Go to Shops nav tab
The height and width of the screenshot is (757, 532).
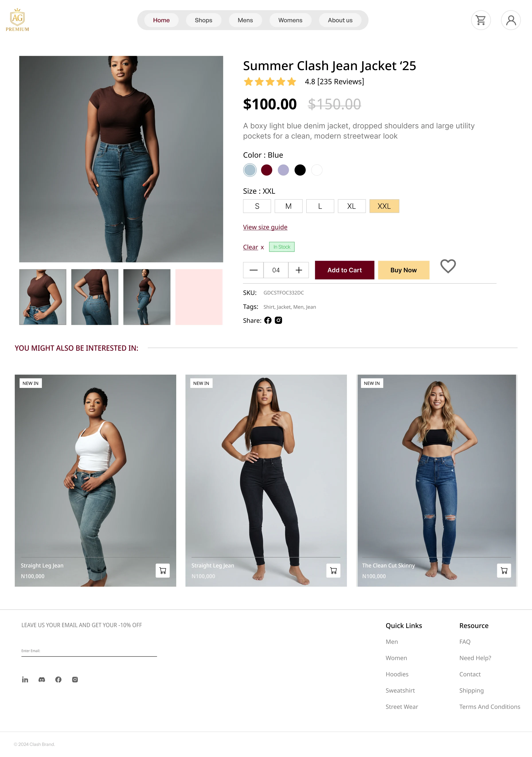(x=203, y=20)
